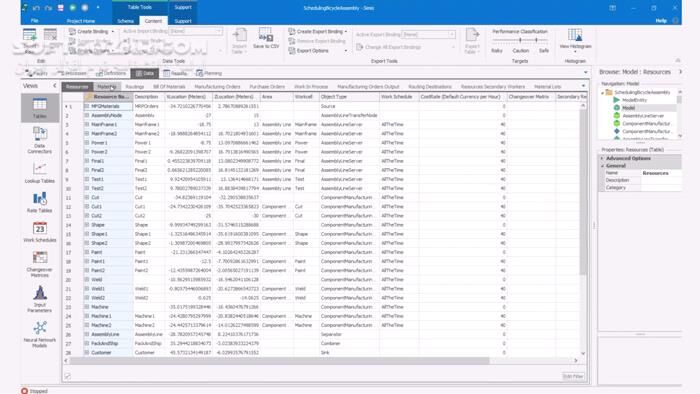Click the Name property field Resources
The height and width of the screenshot is (394, 700).
(661, 173)
